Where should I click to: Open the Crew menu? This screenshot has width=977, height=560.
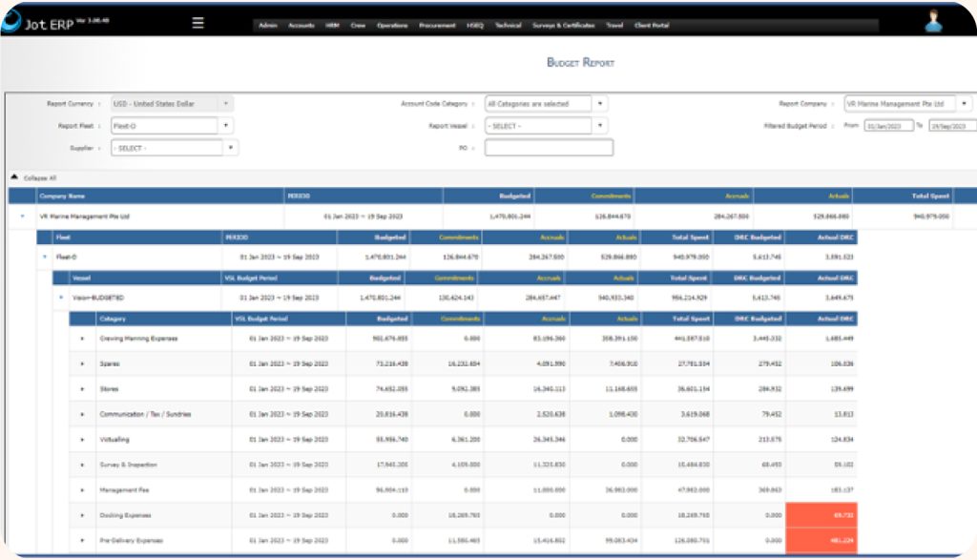pos(359,26)
